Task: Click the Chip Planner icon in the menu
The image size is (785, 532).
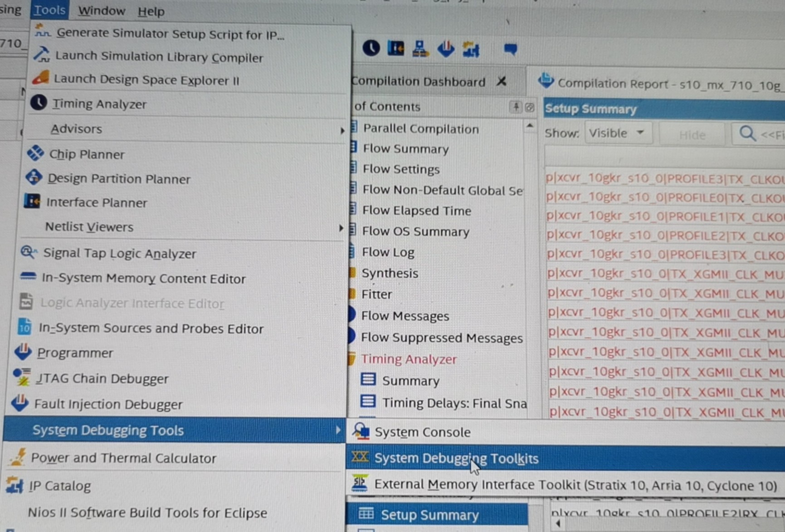Action: 35,153
